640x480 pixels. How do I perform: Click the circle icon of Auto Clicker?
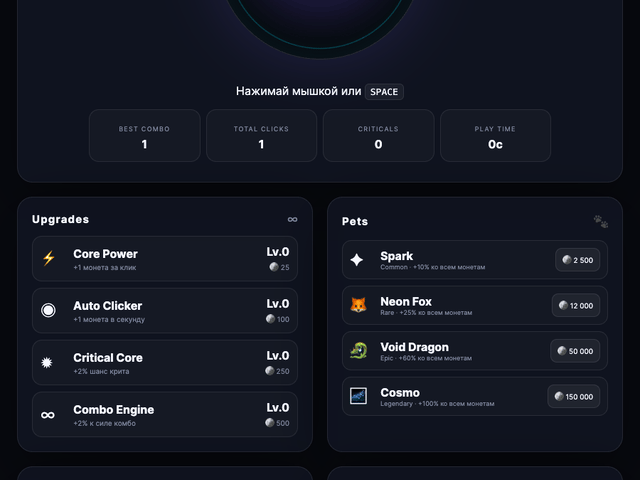(48, 310)
